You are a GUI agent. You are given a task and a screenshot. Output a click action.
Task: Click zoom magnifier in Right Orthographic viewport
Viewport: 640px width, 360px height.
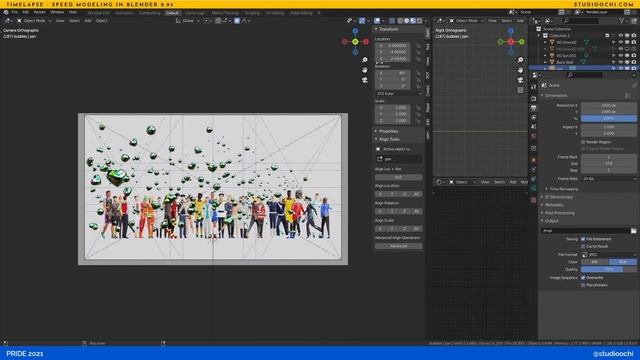click(x=520, y=60)
